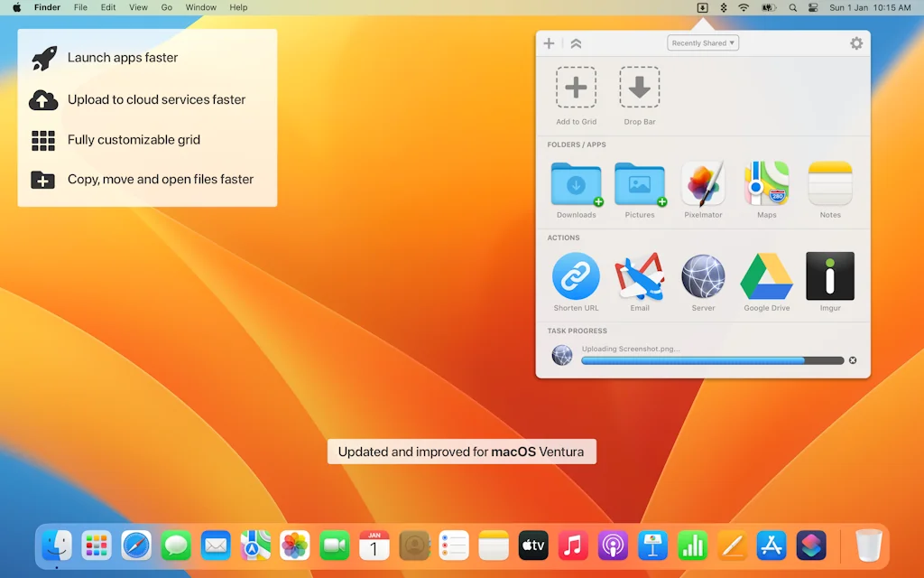The image size is (924, 578).
Task: Click the Dropzone menu bar icon
Action: pyautogui.click(x=702, y=7)
